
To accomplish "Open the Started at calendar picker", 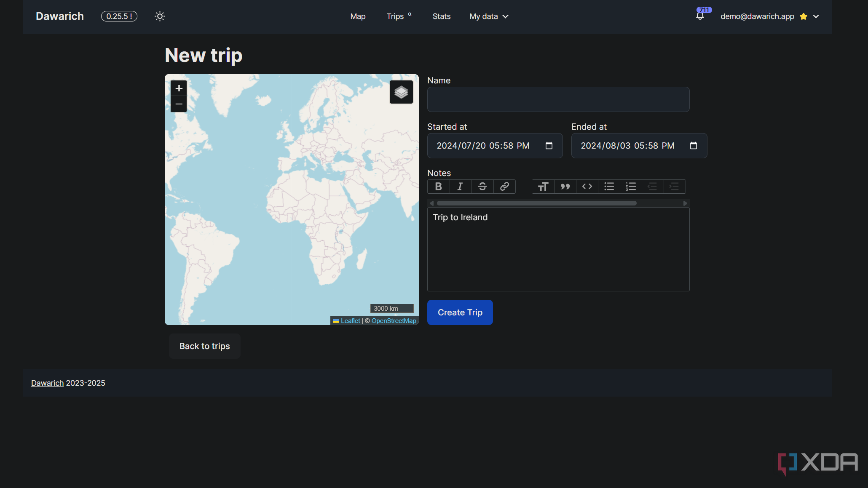I will 549,146.
